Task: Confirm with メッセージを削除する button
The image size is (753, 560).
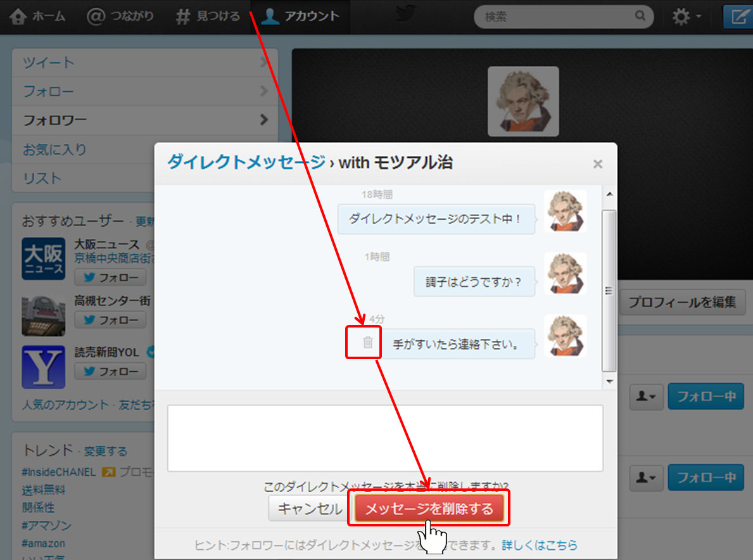Action: (x=429, y=509)
